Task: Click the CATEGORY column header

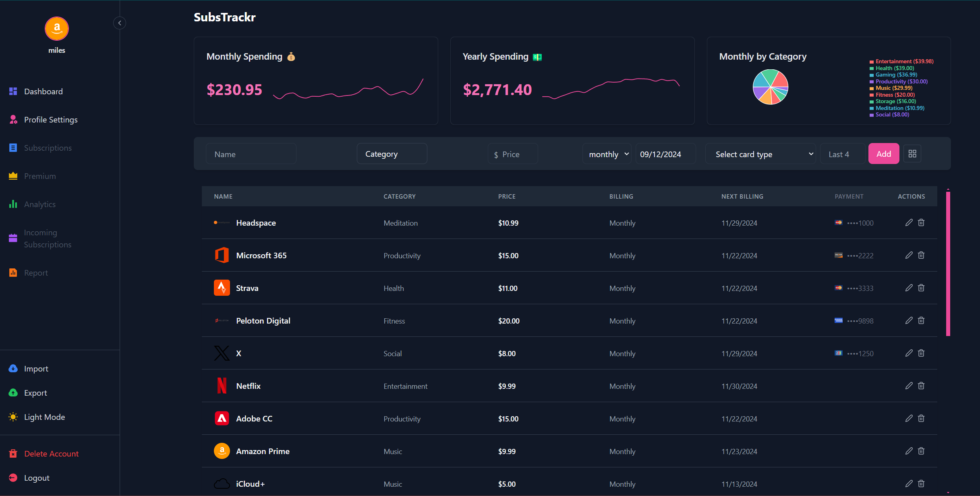Action: point(399,196)
